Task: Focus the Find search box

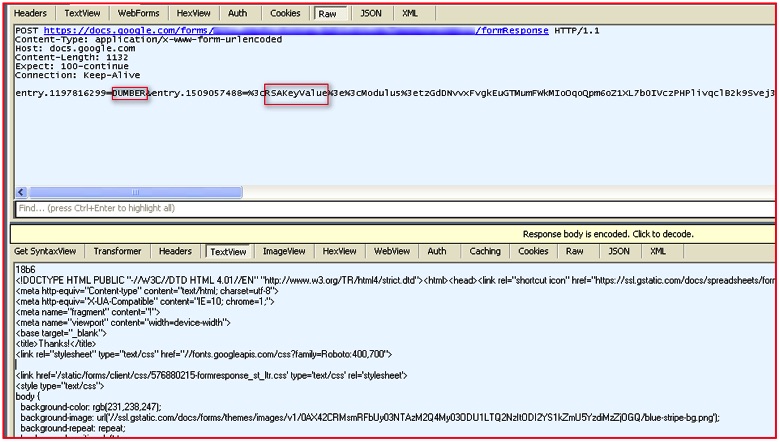Action: tap(395, 208)
